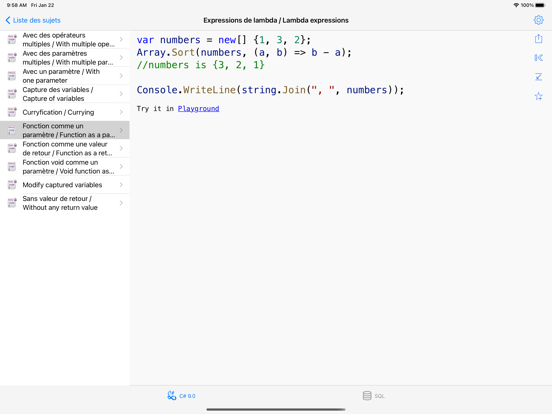This screenshot has height=414, width=552.
Task: Select 'Avec un paramètre / With one parameter'
Action: (65, 76)
